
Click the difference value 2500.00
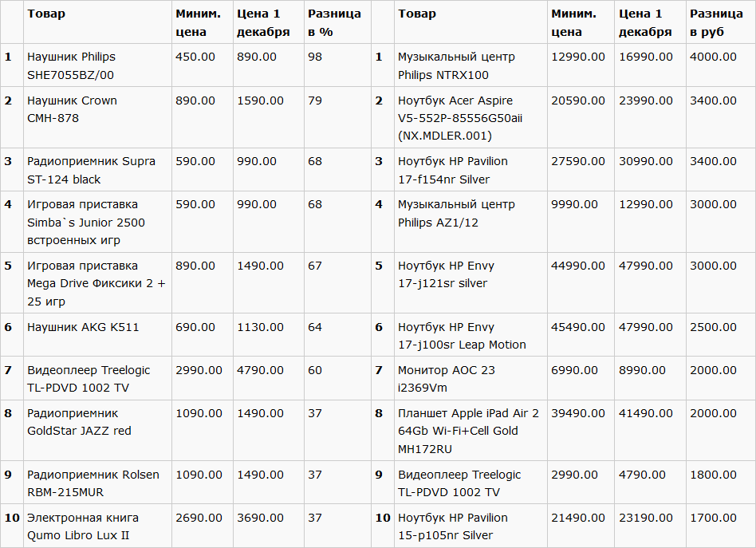[713, 327]
